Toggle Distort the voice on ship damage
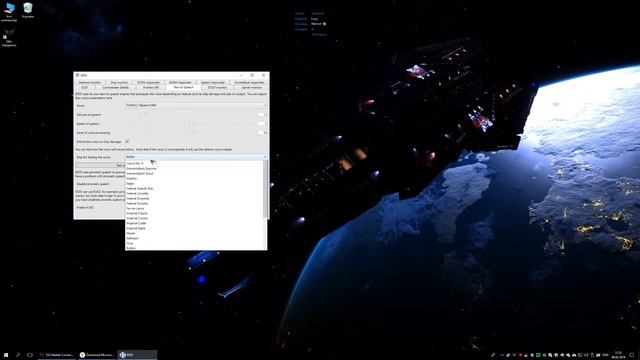The width and height of the screenshot is (640, 360). pos(127,141)
